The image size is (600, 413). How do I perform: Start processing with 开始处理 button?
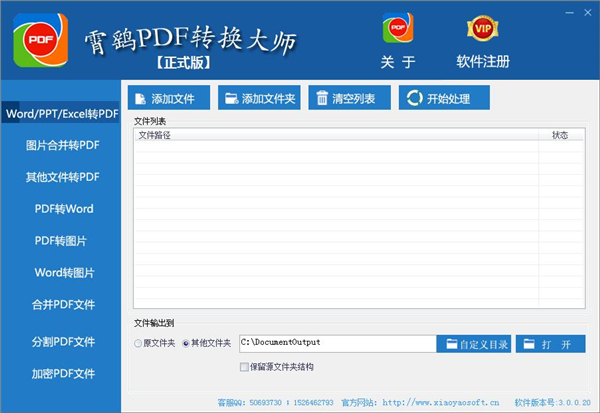[445, 98]
